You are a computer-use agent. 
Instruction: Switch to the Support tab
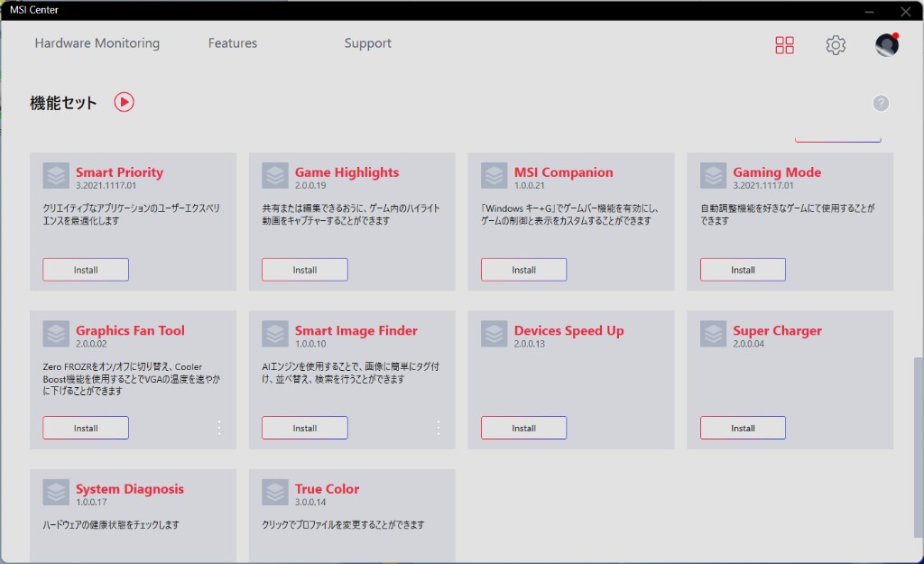368,43
